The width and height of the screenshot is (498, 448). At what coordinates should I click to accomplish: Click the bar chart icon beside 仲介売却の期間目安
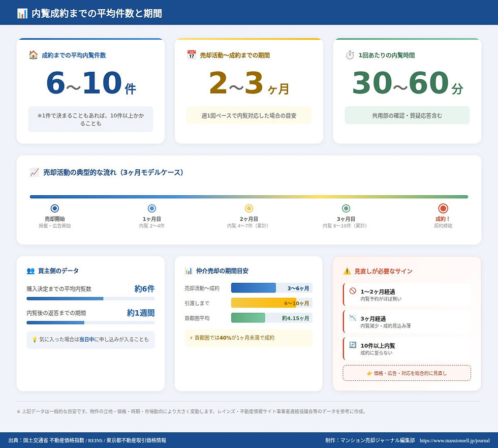[x=189, y=271]
